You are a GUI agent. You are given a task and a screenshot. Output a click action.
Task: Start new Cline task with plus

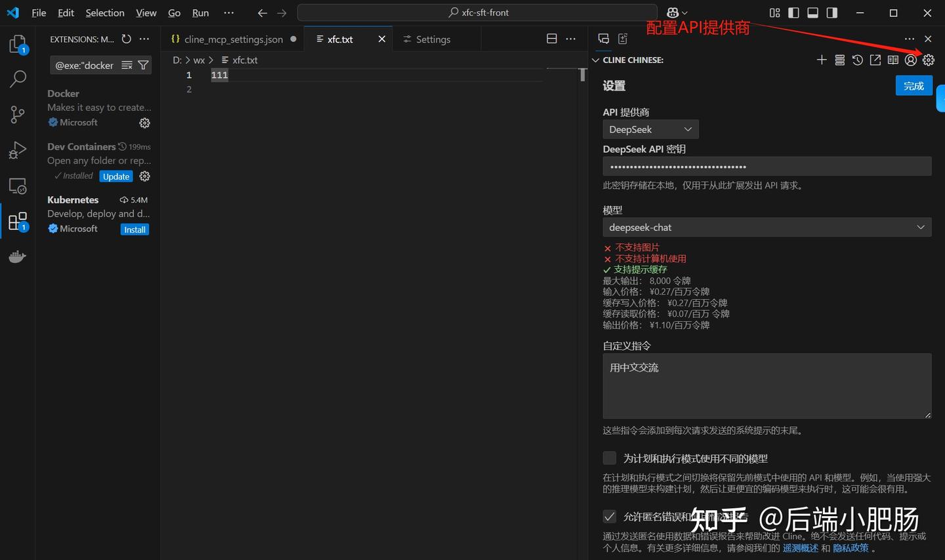(822, 60)
